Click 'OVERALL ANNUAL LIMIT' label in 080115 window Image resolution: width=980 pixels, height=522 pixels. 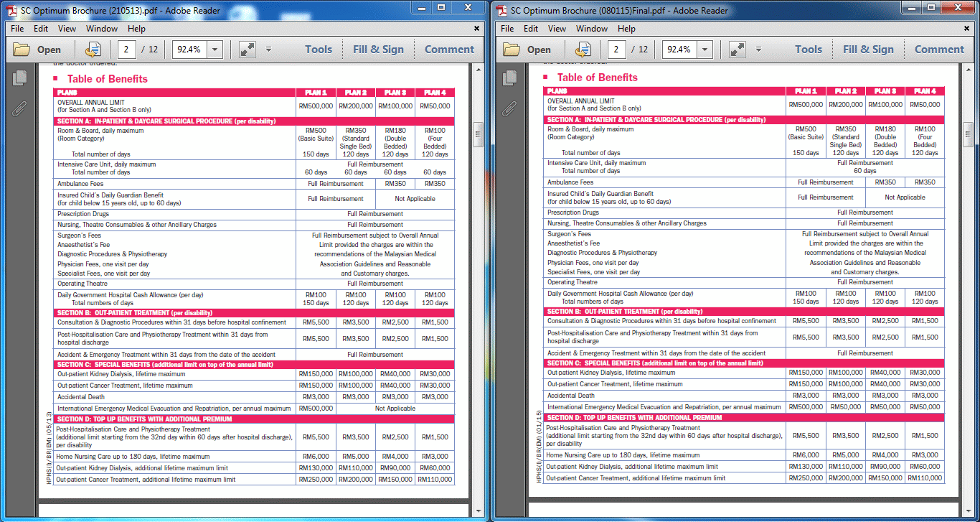pos(581,101)
